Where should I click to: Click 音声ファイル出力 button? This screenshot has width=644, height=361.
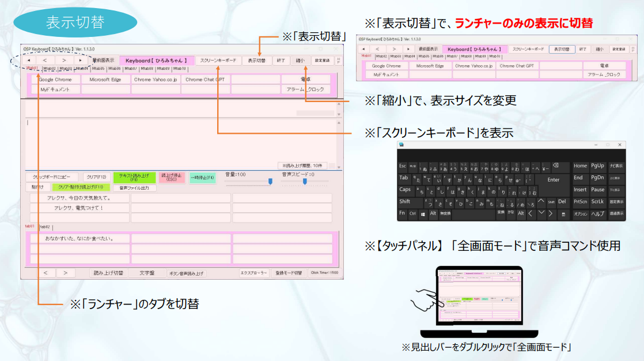click(x=134, y=188)
